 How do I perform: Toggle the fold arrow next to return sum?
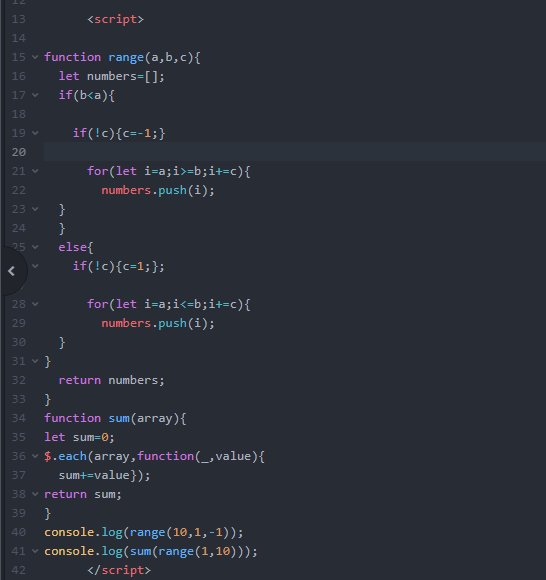point(35,494)
